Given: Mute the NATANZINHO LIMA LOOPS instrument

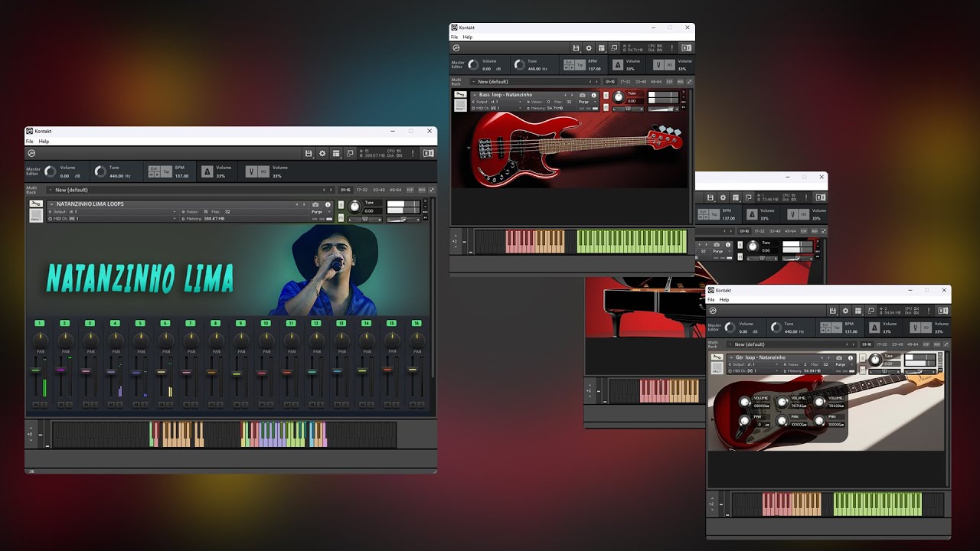Looking at the screenshot, I should (341, 217).
